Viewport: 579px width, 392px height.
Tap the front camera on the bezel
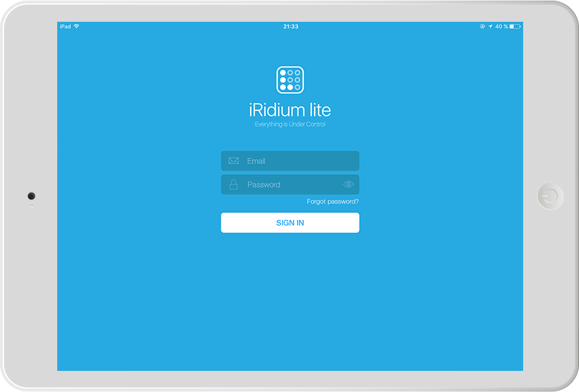coord(31,196)
